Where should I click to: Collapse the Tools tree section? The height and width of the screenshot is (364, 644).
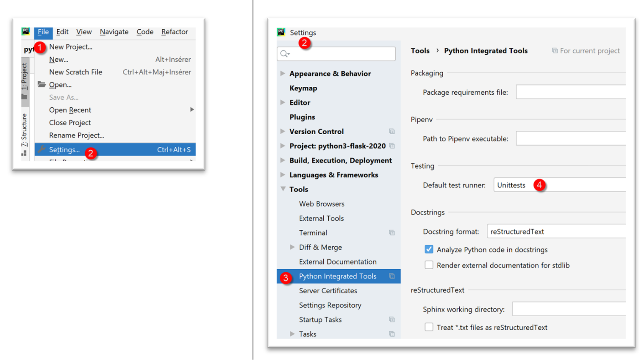[x=283, y=189]
